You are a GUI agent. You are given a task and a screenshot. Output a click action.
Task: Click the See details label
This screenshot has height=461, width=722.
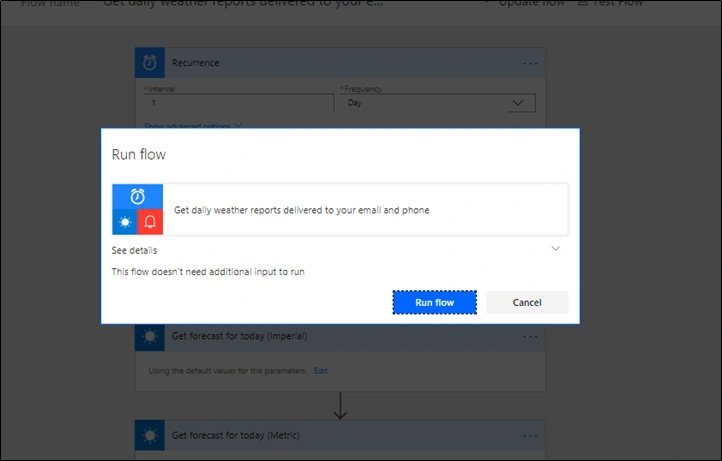pos(134,250)
